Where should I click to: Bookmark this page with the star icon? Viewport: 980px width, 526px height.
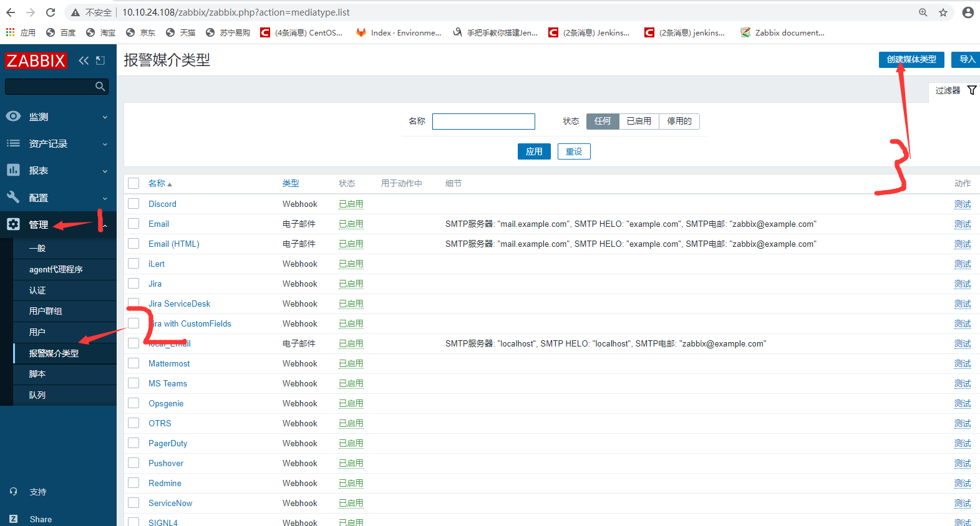pyautogui.click(x=943, y=12)
